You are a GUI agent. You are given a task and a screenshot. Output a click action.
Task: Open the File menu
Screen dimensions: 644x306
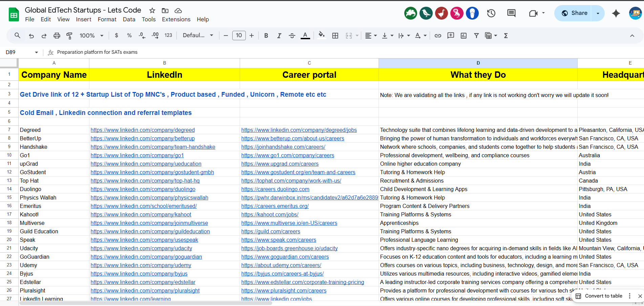(x=30, y=19)
